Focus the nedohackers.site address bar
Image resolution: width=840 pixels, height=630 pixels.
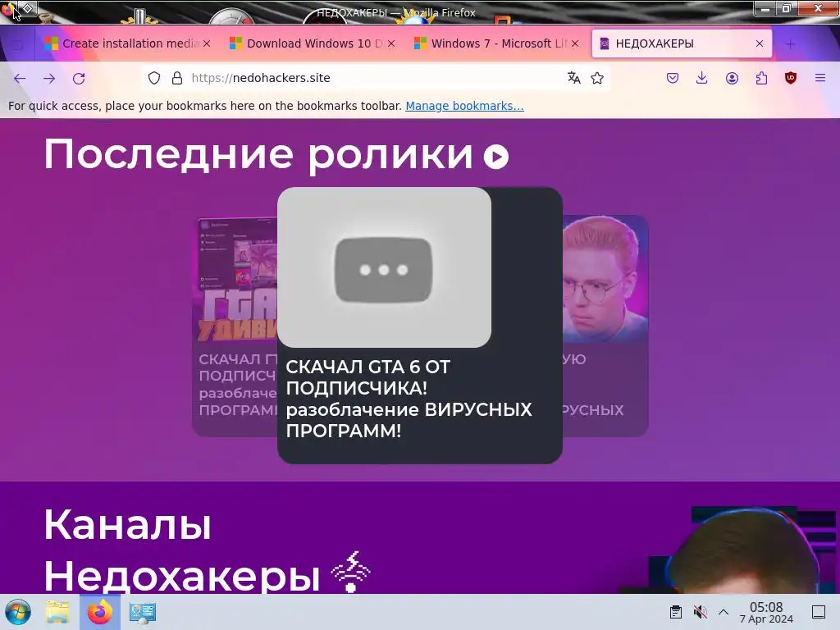(375, 78)
